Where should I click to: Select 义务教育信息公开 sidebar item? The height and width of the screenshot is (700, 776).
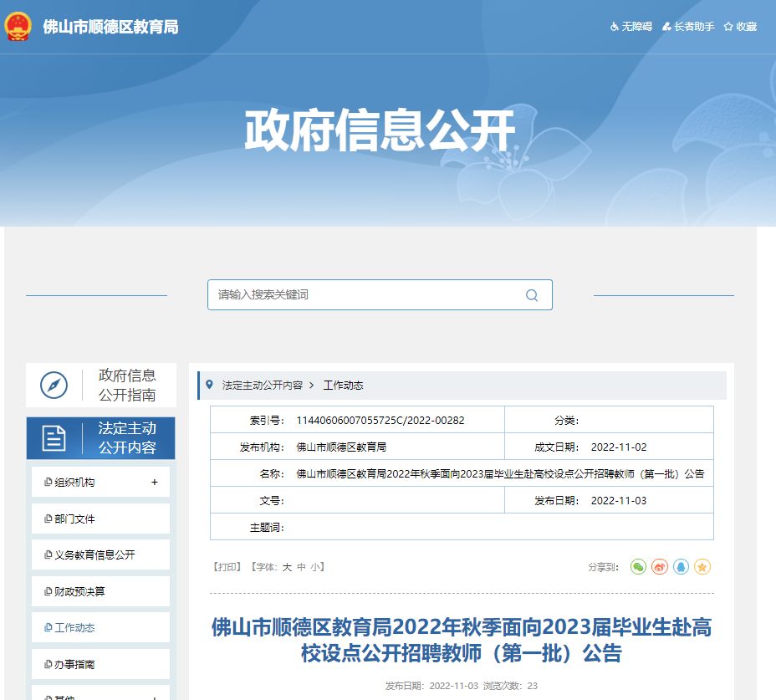(x=94, y=555)
